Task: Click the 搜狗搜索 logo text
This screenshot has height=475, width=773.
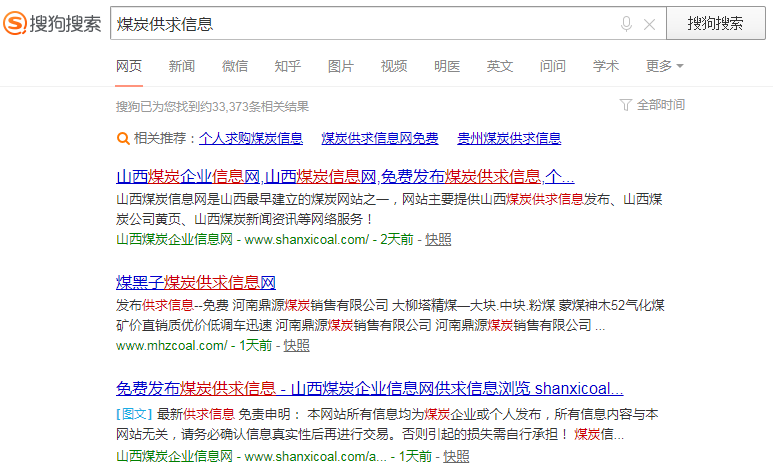Action: [65, 24]
